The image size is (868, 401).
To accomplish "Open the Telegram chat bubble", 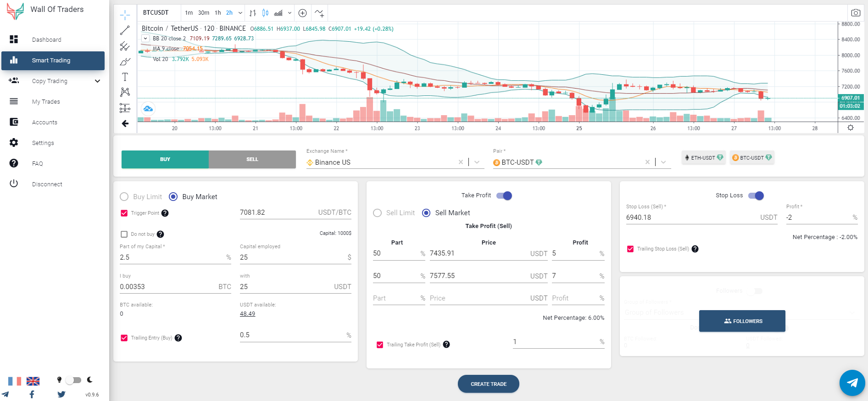I will pos(852,383).
